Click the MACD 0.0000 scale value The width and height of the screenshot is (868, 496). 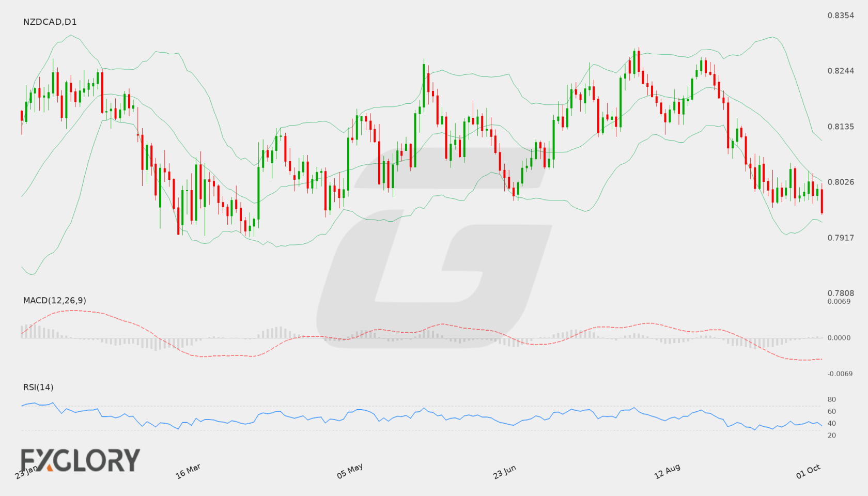(x=839, y=337)
